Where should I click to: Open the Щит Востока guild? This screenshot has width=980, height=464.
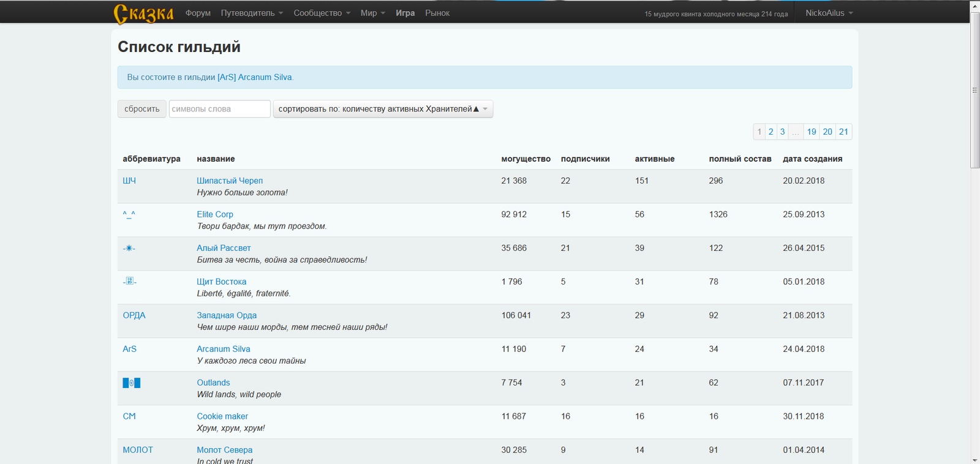[x=222, y=282]
